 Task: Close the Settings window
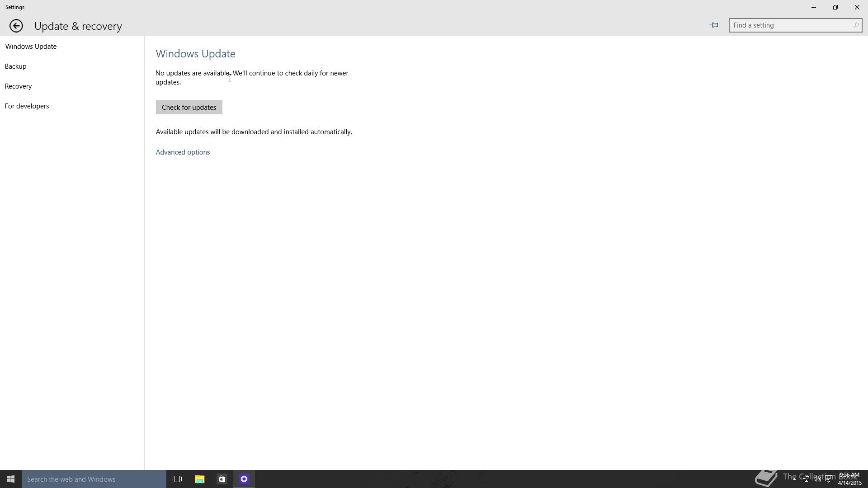(857, 7)
